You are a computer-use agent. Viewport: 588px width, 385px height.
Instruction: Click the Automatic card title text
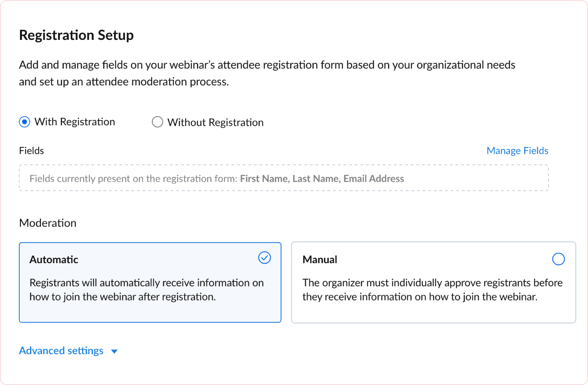tap(54, 259)
